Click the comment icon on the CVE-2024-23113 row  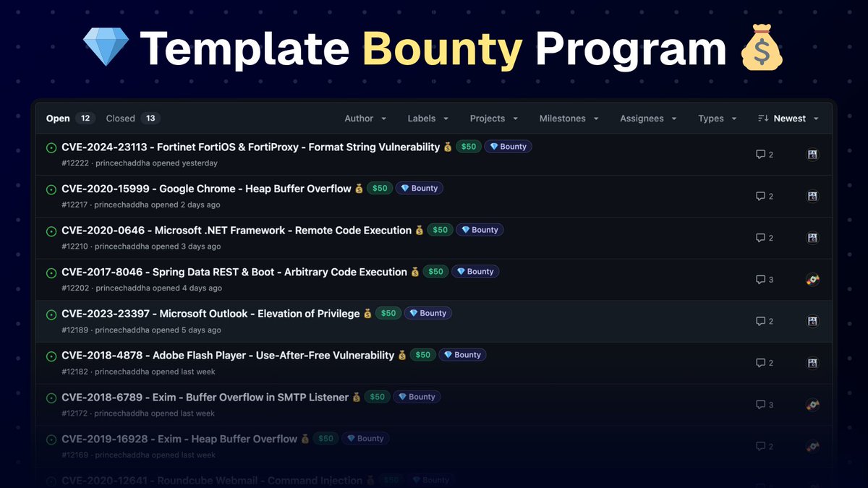coord(760,154)
